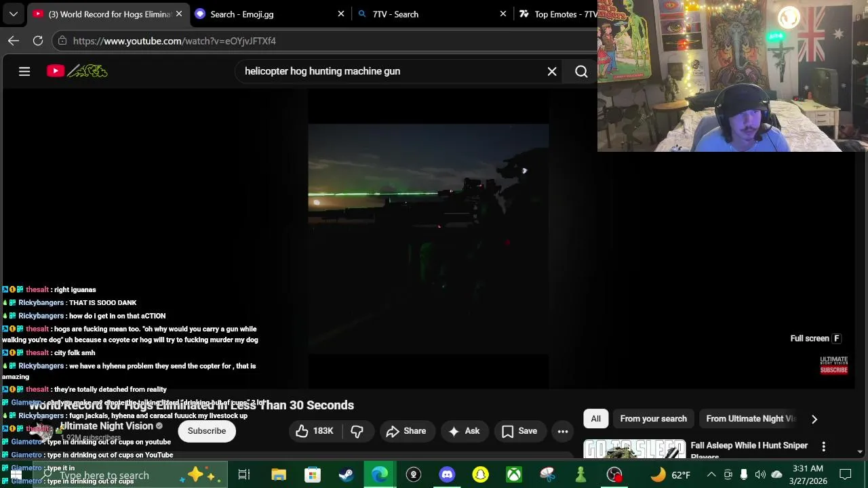Open the volume control in system tray
This screenshot has width=868, height=488.
point(760,474)
